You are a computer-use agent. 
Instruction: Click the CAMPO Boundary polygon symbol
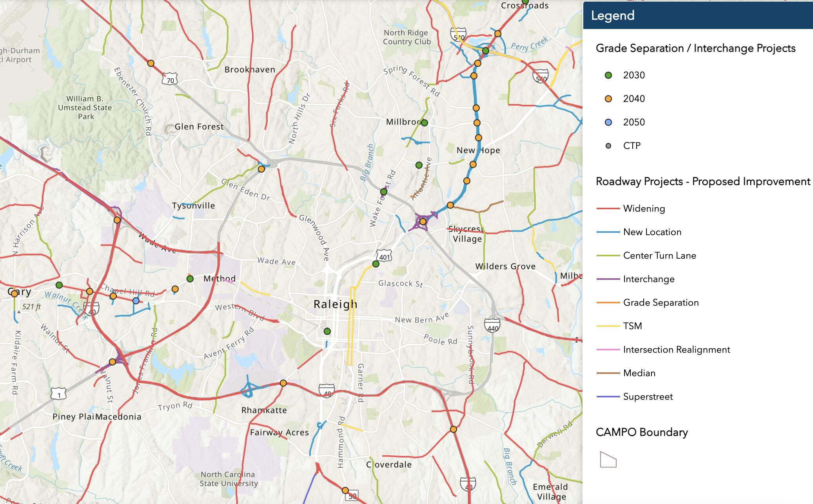tap(608, 459)
